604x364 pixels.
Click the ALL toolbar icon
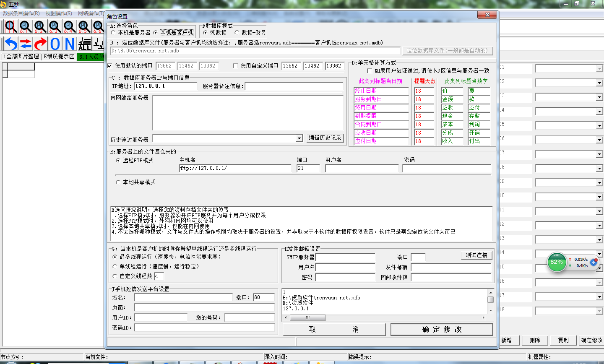(84, 44)
